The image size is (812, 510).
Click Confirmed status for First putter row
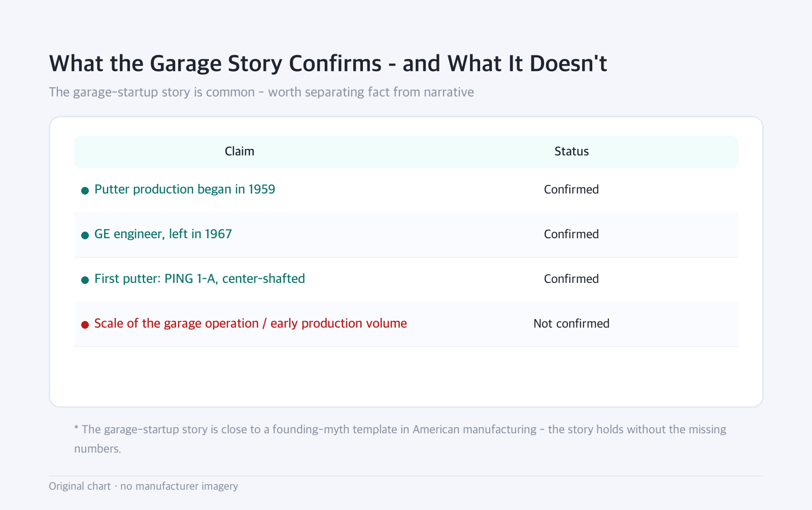[571, 279]
